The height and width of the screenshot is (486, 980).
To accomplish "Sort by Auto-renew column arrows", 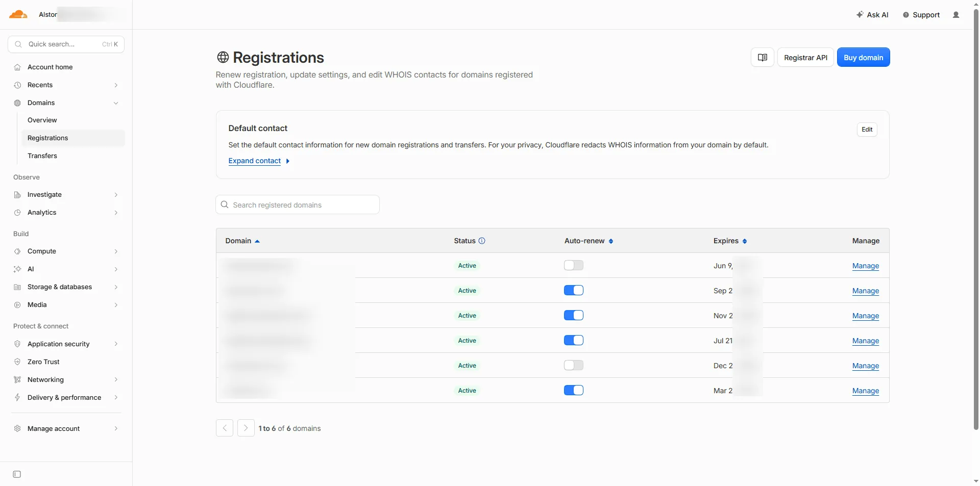I will coord(611,241).
